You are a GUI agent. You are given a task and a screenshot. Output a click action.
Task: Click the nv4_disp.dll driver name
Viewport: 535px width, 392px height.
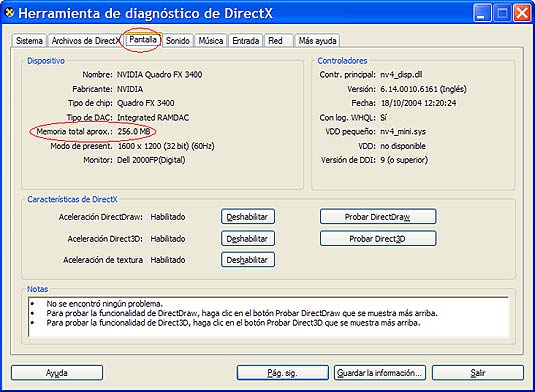[401, 75]
